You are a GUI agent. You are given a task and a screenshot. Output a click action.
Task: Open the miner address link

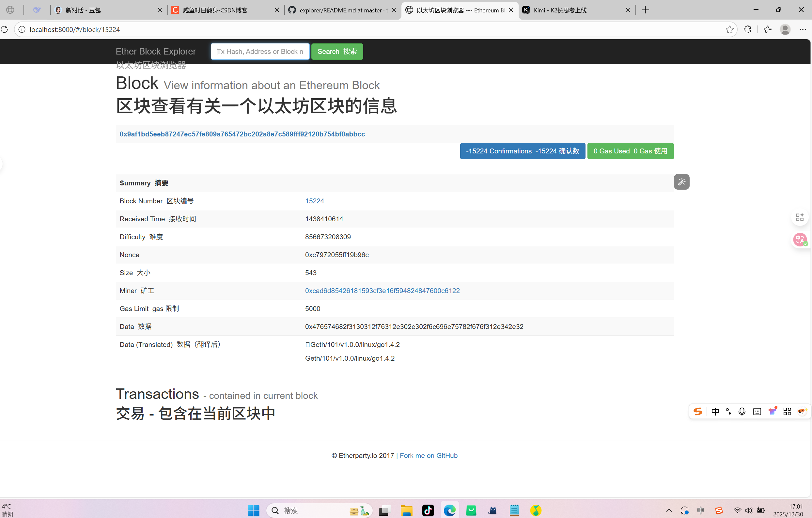click(382, 291)
